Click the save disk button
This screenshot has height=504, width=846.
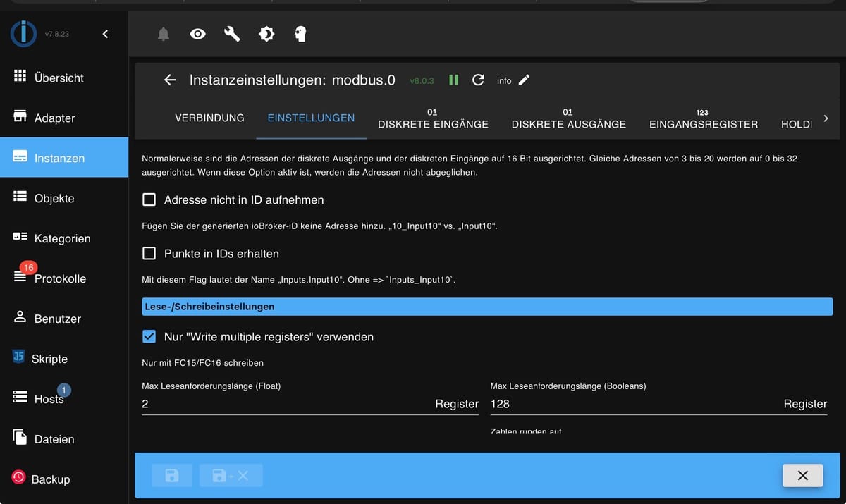[x=172, y=475]
